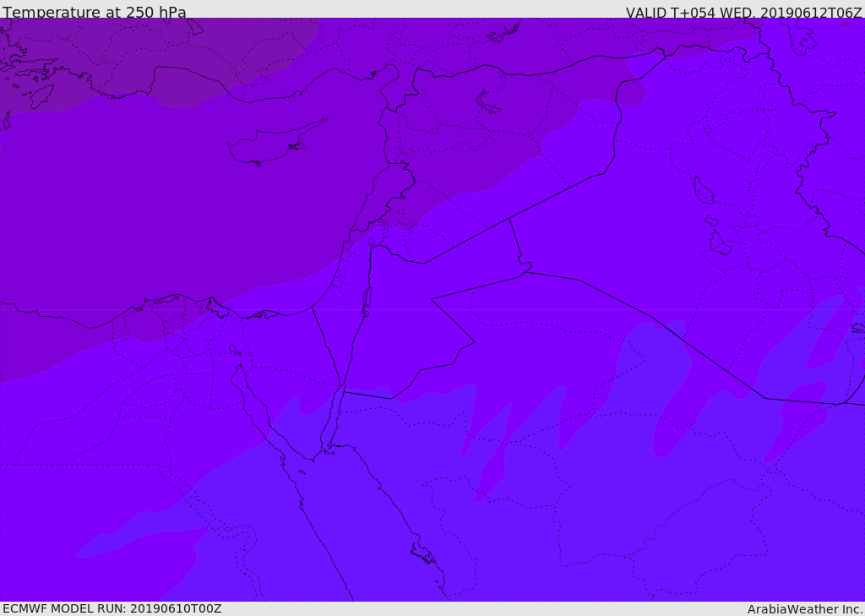Click the 'ArabiaWeather Inc' credit text
The height and width of the screenshot is (616, 865).
click(805, 609)
